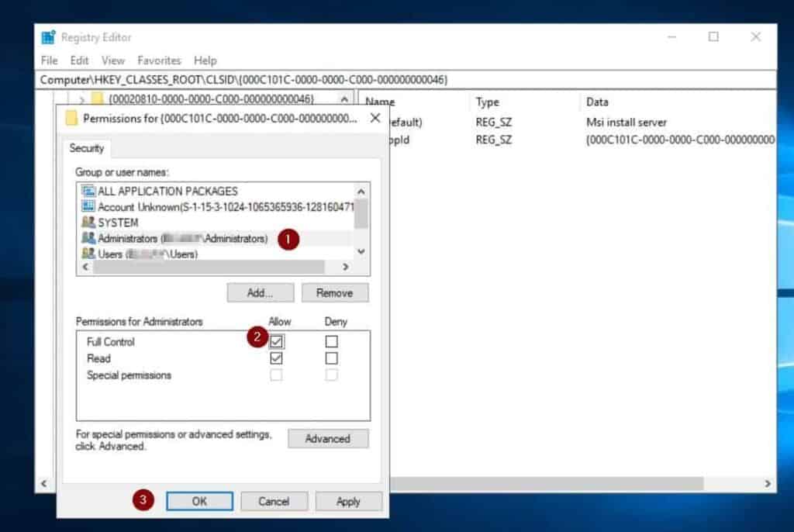The height and width of the screenshot is (532, 794).
Task: Select the Security tab
Action: (x=87, y=148)
